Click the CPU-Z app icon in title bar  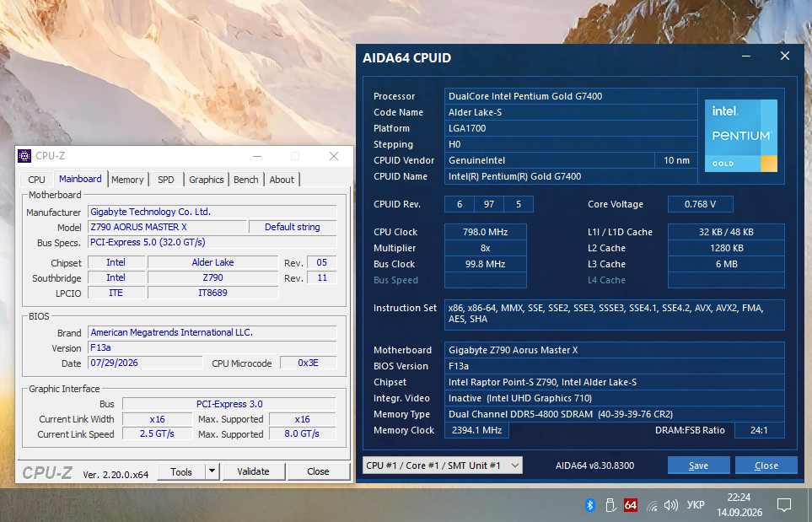pyautogui.click(x=24, y=156)
